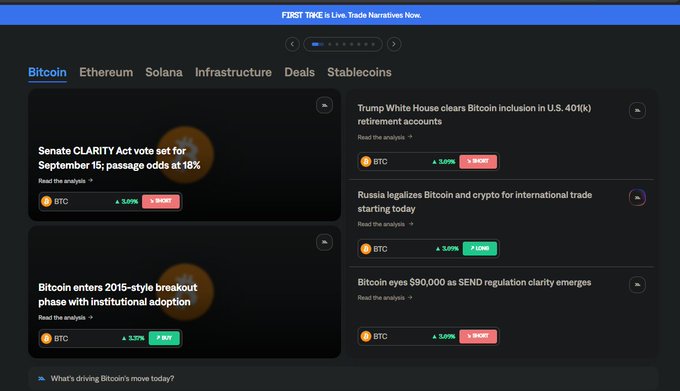This screenshot has height=391, width=680.
Task: Click BTC coin icon under Bitcoin eyes $90,000
Action: click(366, 336)
